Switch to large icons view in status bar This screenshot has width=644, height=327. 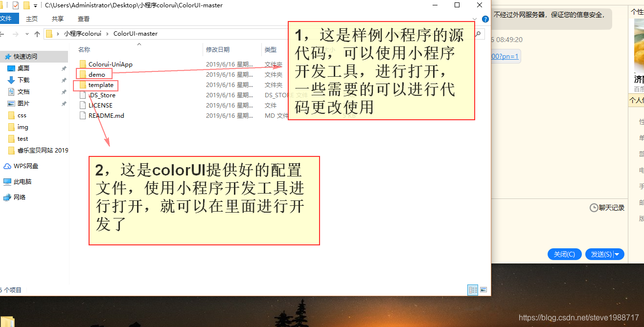(483, 290)
